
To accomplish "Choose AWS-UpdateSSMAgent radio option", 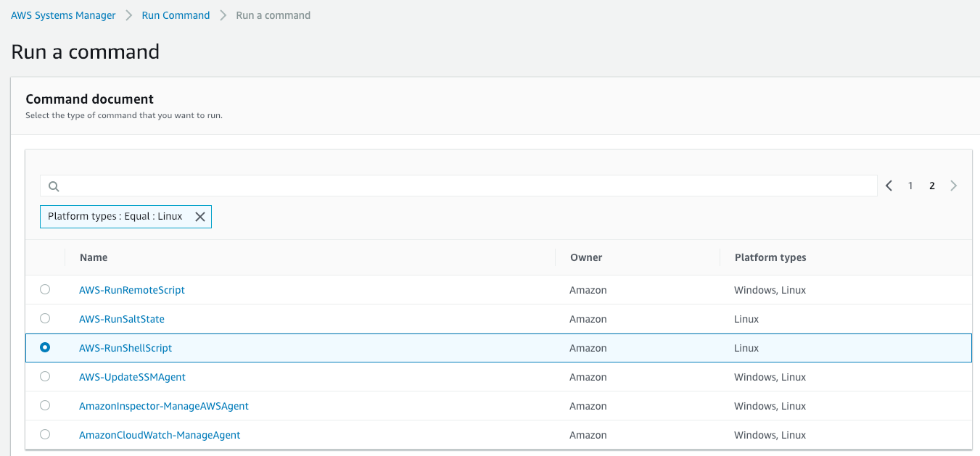I will pyautogui.click(x=45, y=376).
